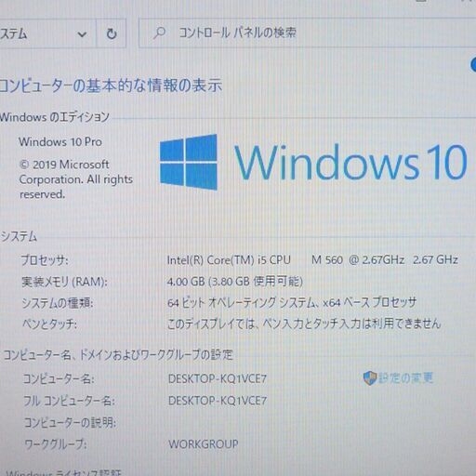This screenshot has width=476, height=476.
Task: Click the Windows 10 Pro edition text
Action: click(x=60, y=142)
